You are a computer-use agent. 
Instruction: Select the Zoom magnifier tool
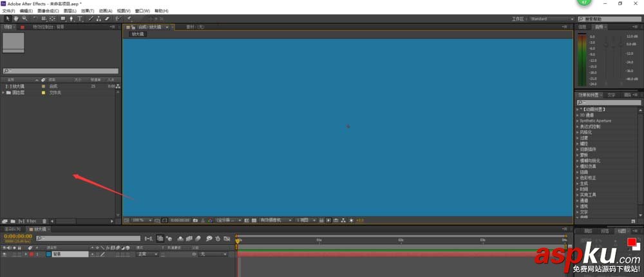pos(24,19)
